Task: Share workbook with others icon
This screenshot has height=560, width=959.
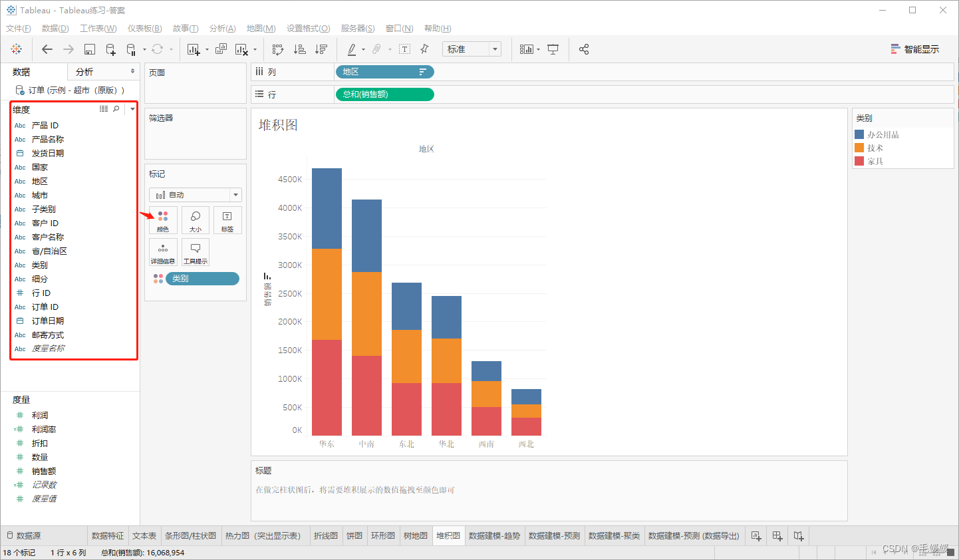Action: point(584,49)
